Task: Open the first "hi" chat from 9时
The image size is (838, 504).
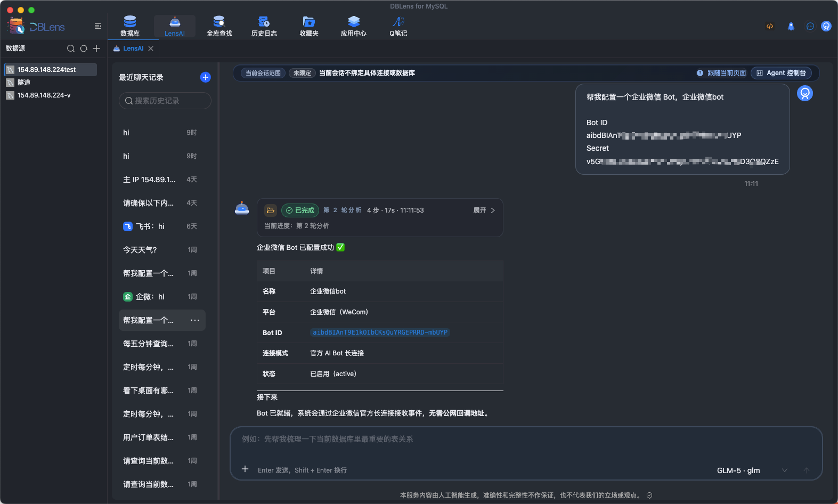Action: pos(162,133)
